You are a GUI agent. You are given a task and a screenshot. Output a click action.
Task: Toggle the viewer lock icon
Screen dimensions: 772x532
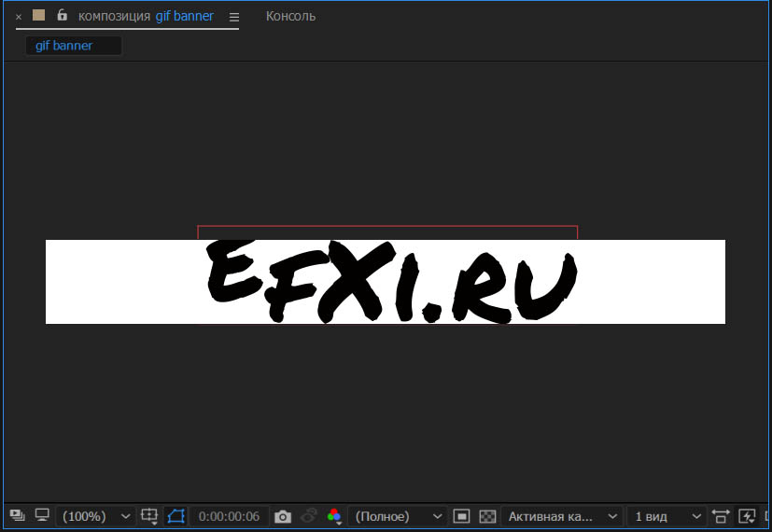click(62, 15)
